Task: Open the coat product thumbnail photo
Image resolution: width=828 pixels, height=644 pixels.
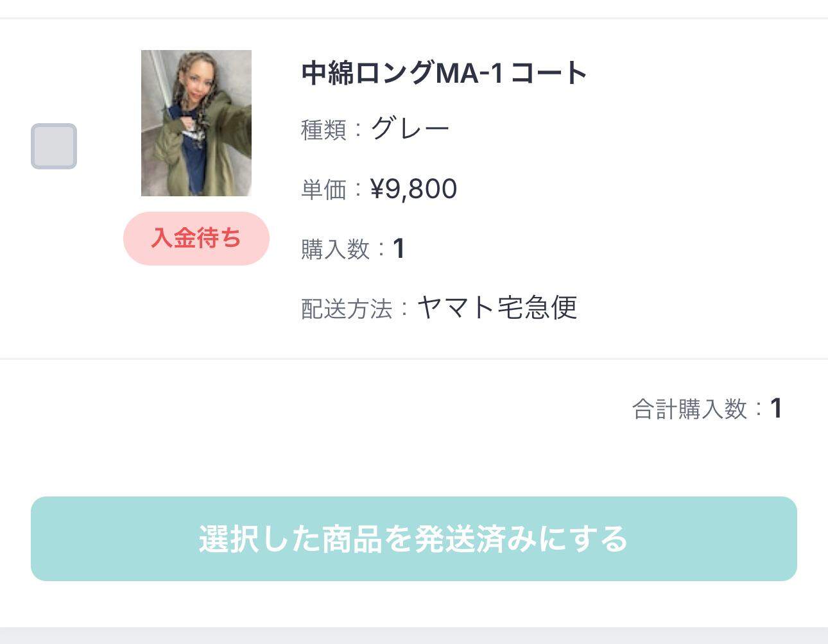Action: [x=196, y=123]
